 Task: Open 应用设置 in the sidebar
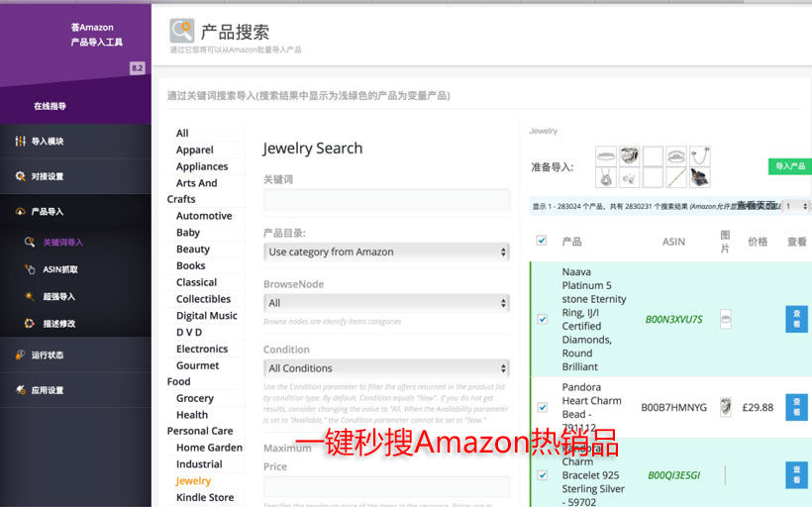(47, 390)
